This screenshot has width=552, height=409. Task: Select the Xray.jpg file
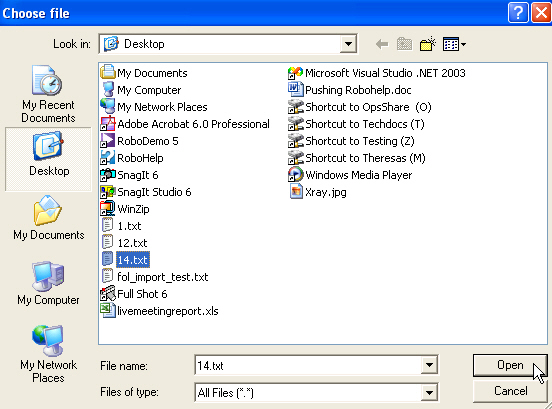point(318,192)
